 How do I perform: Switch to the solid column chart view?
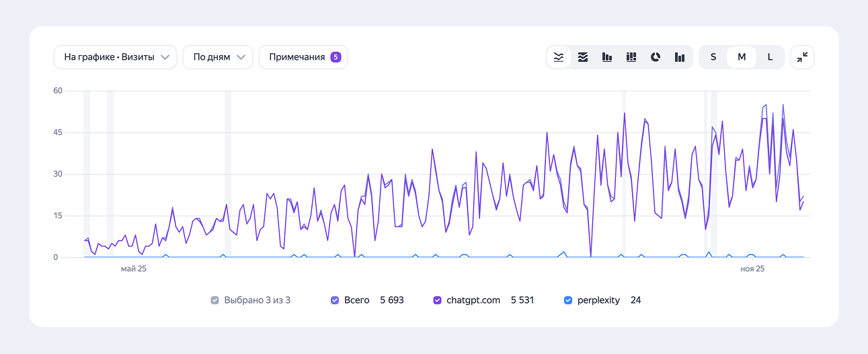680,57
